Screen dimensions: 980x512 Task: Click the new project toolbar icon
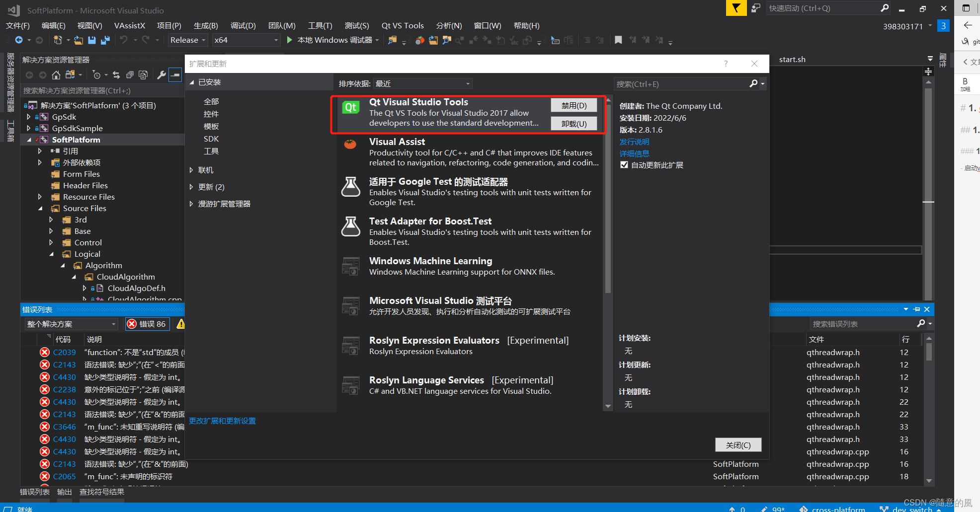(x=58, y=40)
